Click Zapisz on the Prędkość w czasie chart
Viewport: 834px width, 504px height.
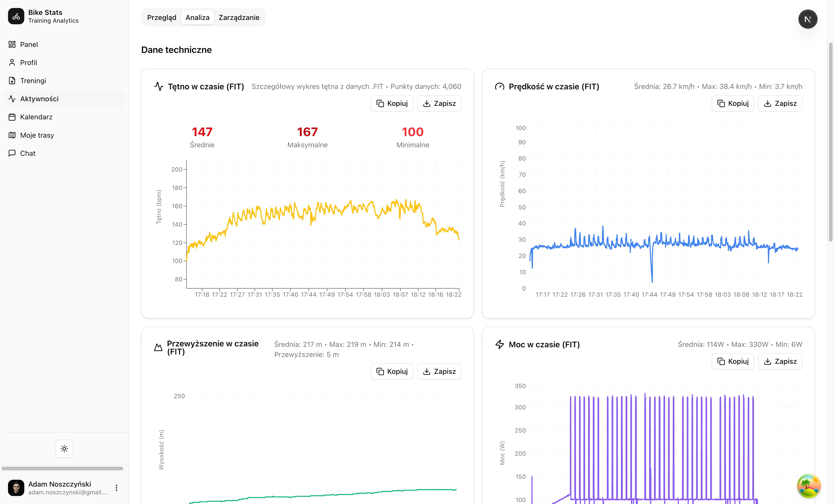click(780, 104)
